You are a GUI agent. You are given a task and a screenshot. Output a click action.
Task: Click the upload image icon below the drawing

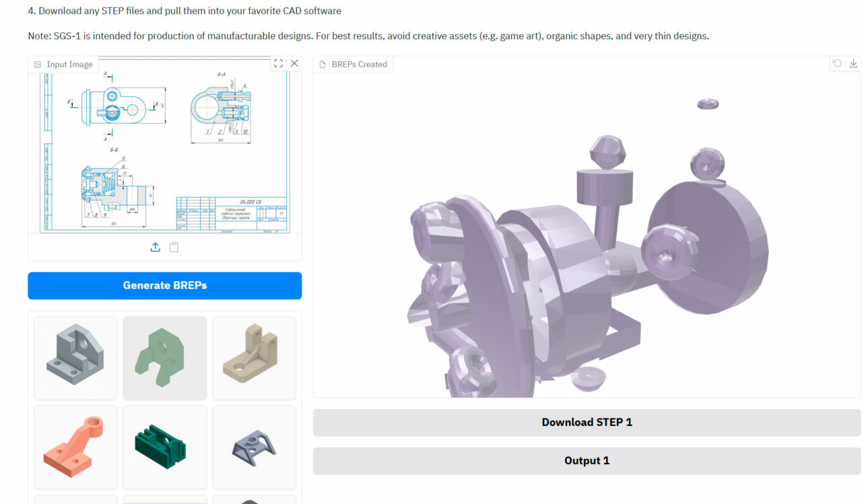155,247
